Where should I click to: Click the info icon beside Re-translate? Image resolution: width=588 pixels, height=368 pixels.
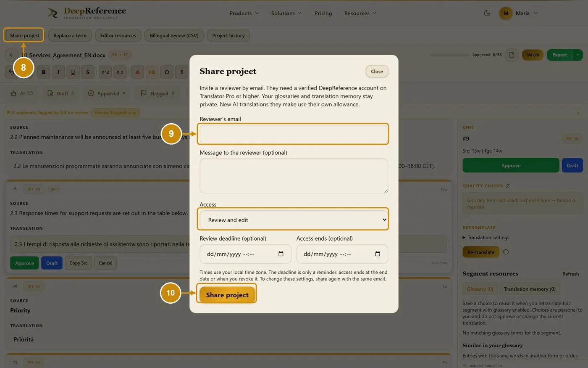(506, 252)
